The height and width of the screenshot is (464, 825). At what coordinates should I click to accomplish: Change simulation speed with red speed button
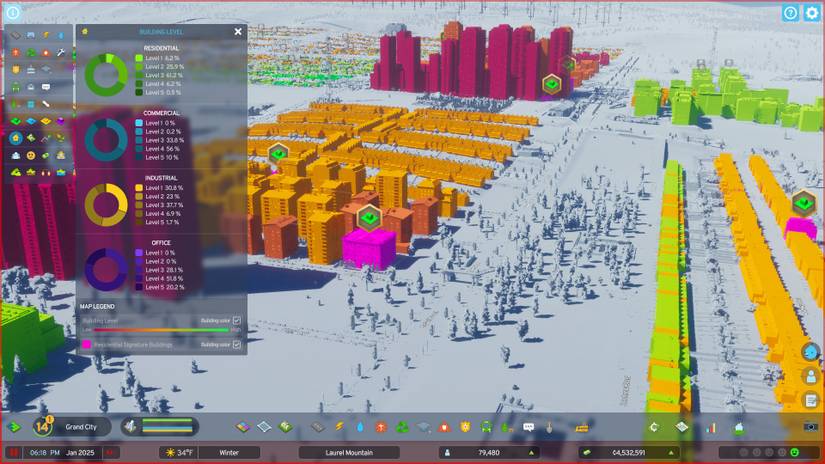pos(110,452)
